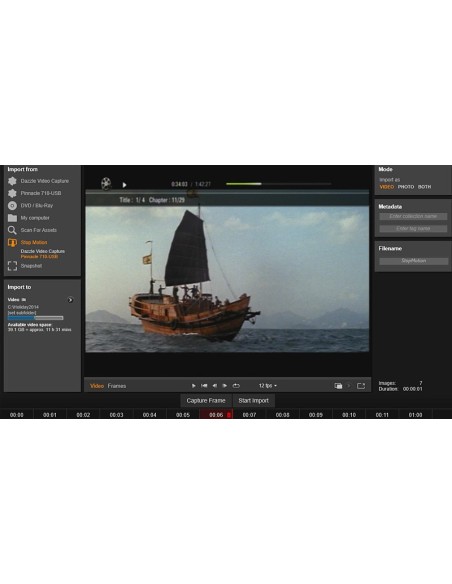
Task: Select the 00:09 frame on timeline
Action: [x=316, y=415]
